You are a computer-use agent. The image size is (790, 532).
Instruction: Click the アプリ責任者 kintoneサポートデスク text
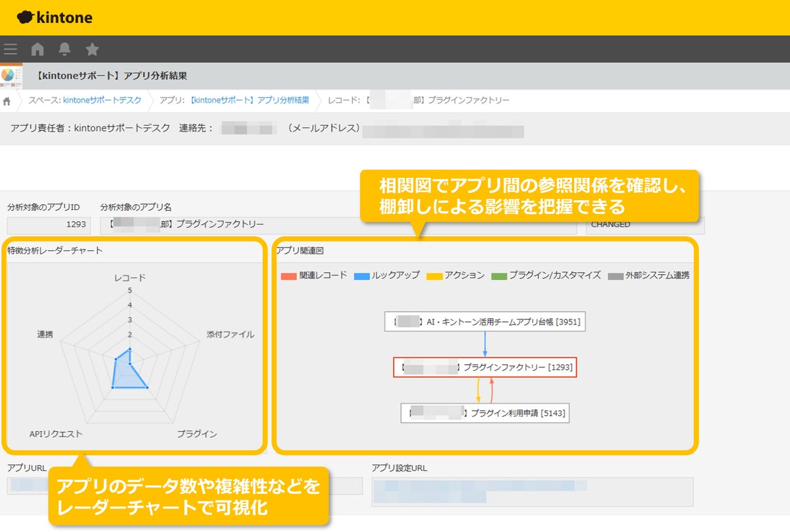pos(90,128)
